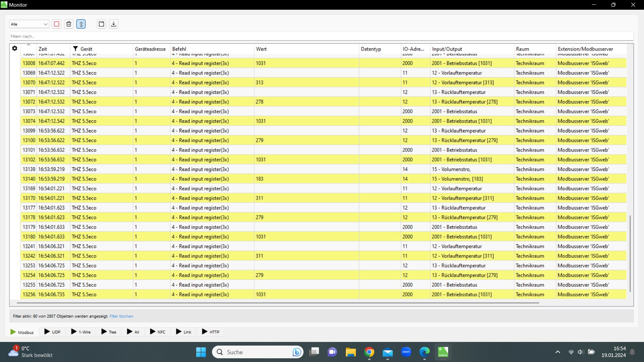Click the red stop recording button
The height and width of the screenshot is (362, 644).
(x=57, y=24)
